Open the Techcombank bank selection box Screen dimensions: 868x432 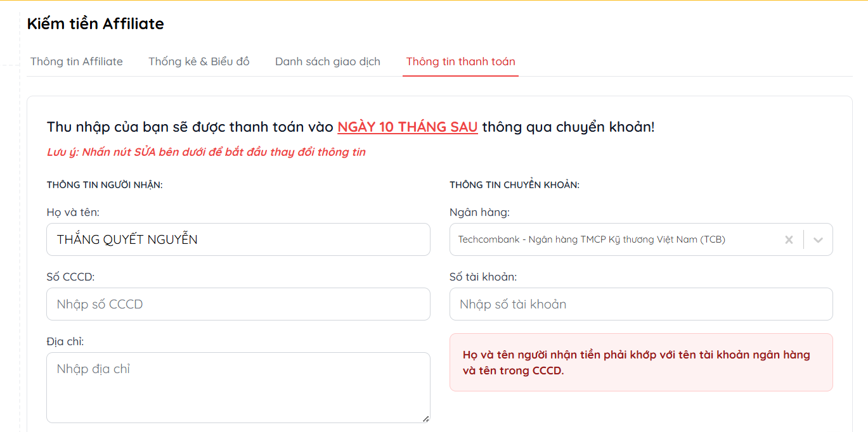tap(609, 239)
